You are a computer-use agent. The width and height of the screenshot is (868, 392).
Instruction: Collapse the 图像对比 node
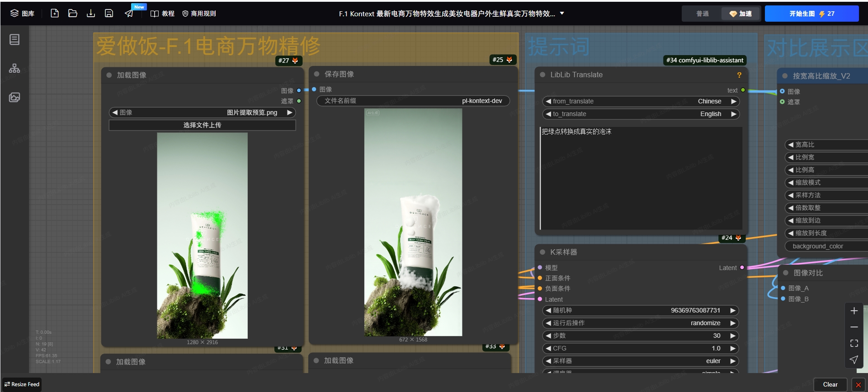785,273
